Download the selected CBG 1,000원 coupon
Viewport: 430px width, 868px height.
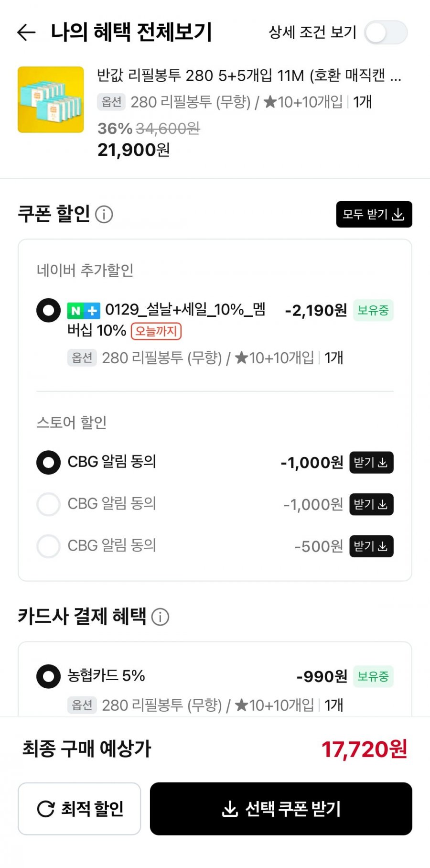tap(371, 462)
